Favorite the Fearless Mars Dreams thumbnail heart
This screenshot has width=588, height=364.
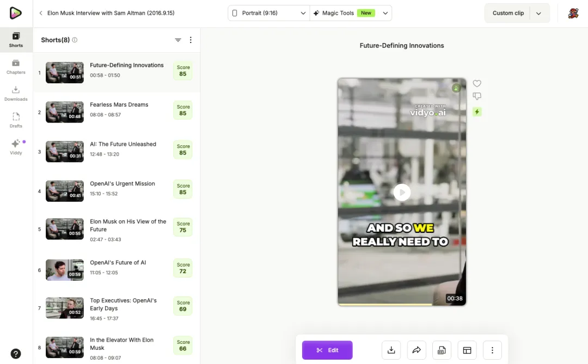79,106
